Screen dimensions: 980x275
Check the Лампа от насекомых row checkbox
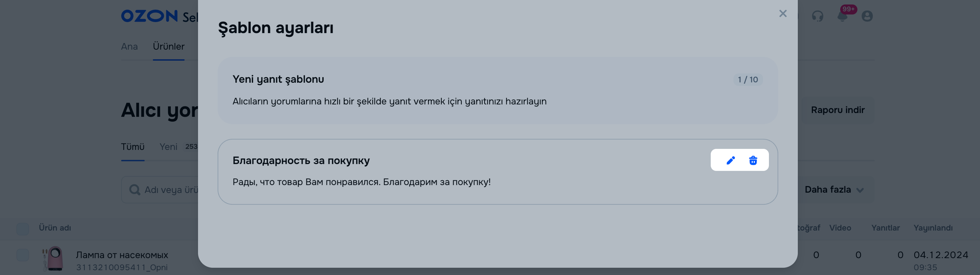(23, 255)
